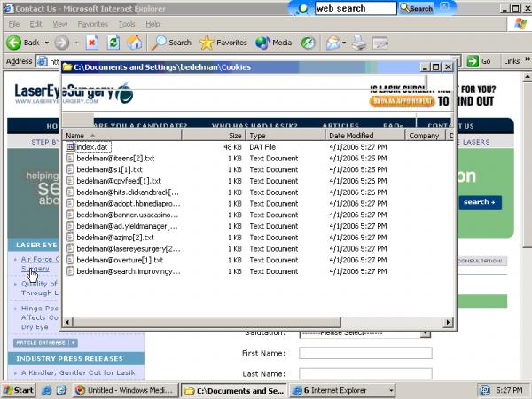The width and height of the screenshot is (532, 399).
Task: Click the Go button beside the address bar
Action: [x=479, y=61]
